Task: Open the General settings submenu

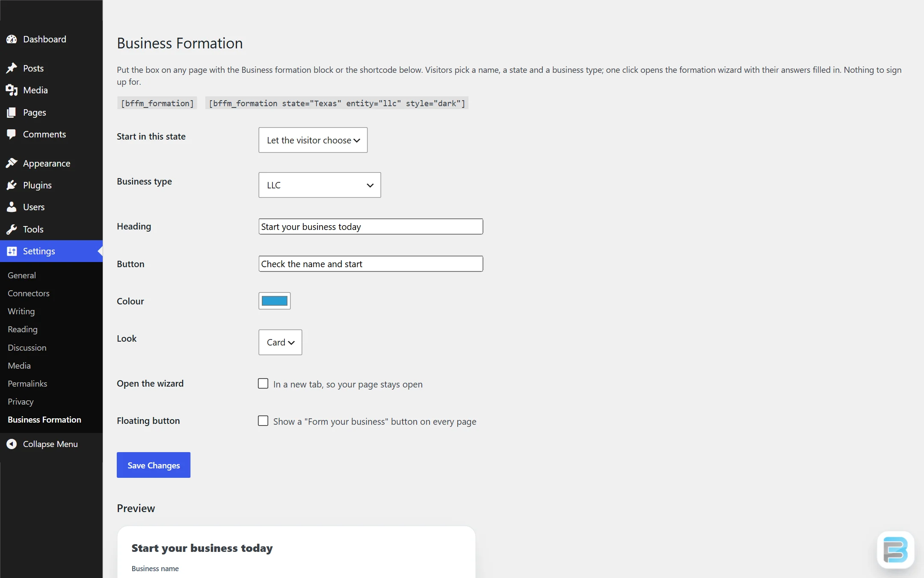Action: (22, 275)
